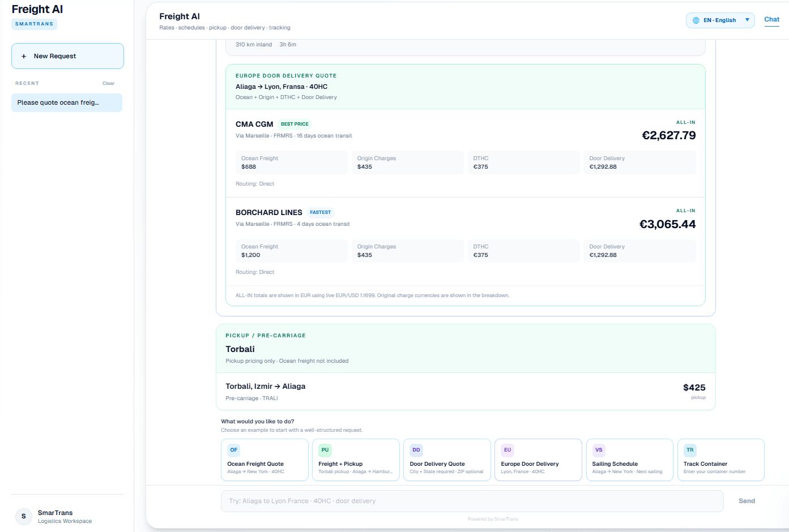Screen dimensions: 789x532
Task: Open the EN · English language dropdown
Action: point(720,20)
